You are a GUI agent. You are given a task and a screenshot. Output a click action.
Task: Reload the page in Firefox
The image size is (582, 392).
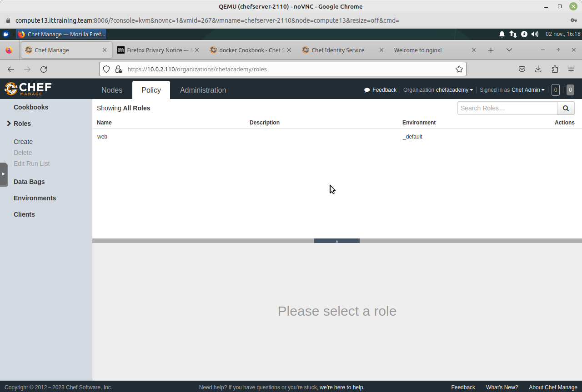44,69
